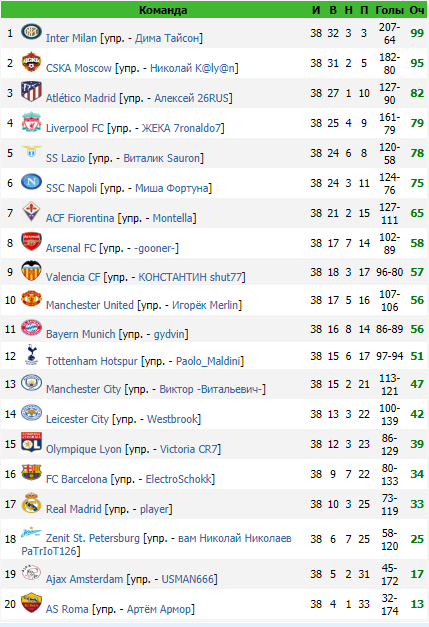Open the SS Lazio team link
The image size is (429, 627).
tap(65, 158)
